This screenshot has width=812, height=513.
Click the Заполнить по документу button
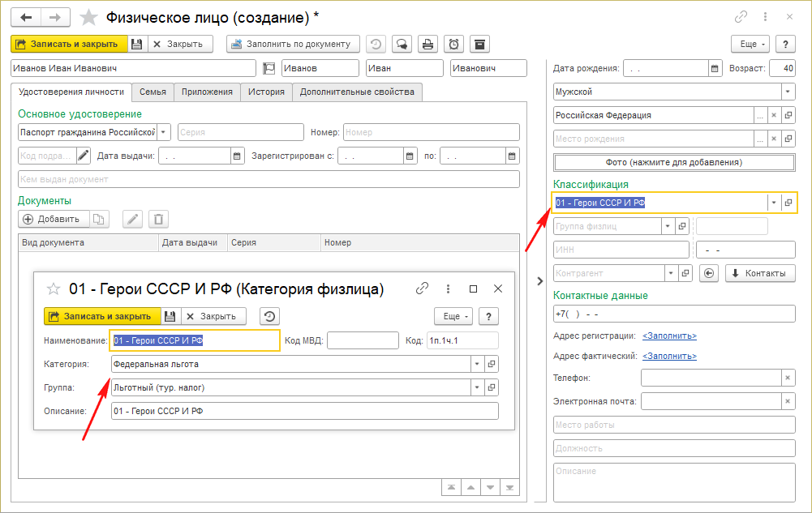pyautogui.click(x=292, y=44)
